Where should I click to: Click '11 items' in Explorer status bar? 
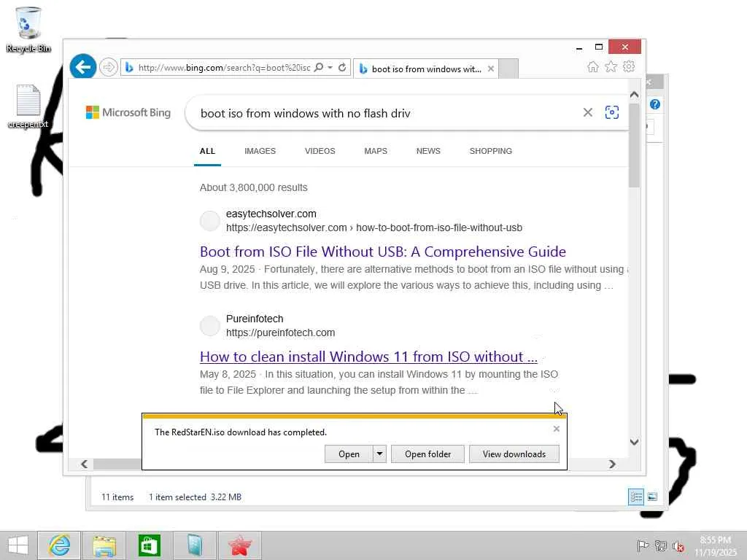coord(117,497)
